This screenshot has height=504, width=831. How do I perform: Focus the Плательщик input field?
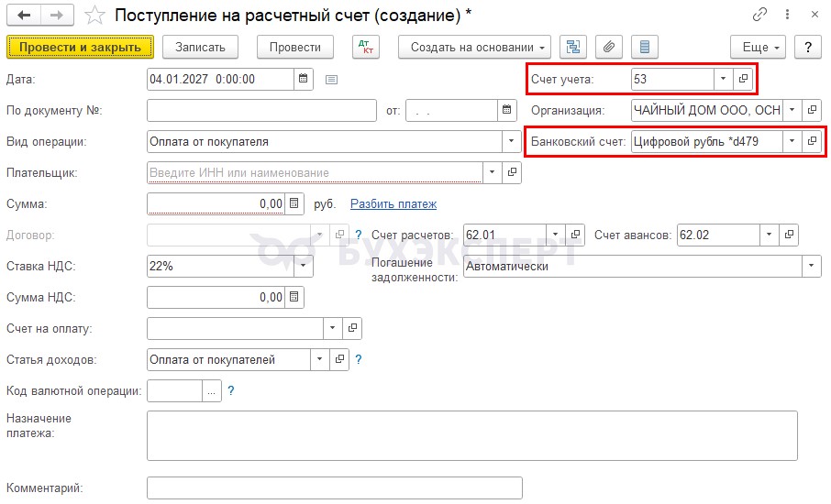click(315, 172)
